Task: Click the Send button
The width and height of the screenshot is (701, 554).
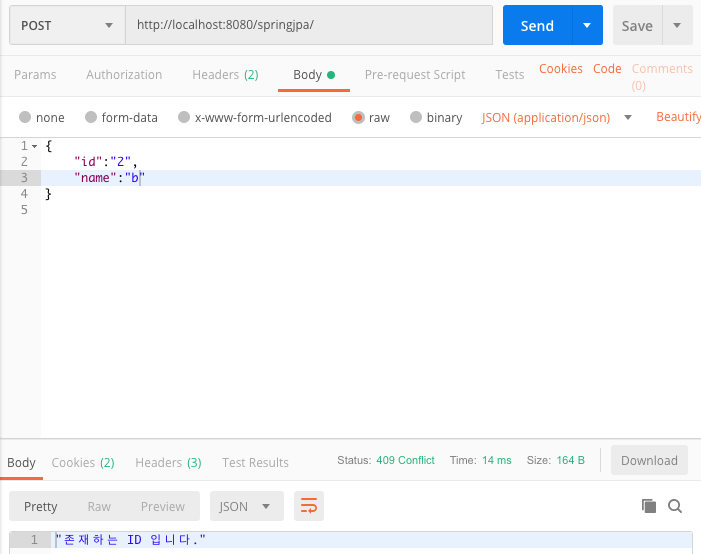Action: (537, 25)
